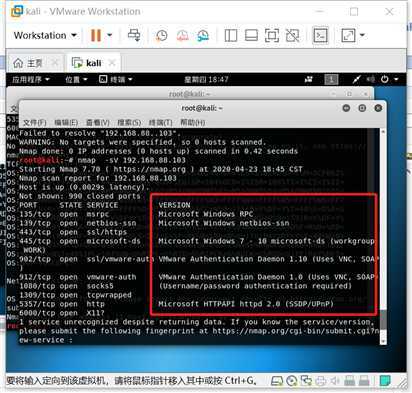The height and width of the screenshot is (393, 412).
Task: Click the power icon in Kali panel
Action: tap(385, 79)
